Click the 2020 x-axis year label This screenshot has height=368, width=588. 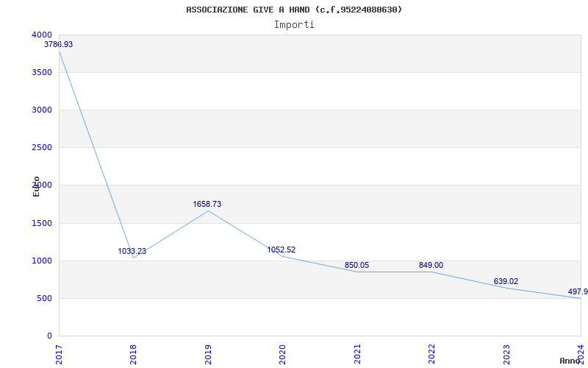(282, 355)
